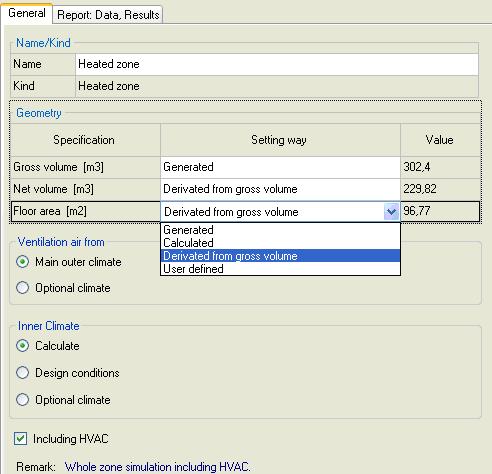Select Optional climate under Inner Climate

[x=22, y=399]
